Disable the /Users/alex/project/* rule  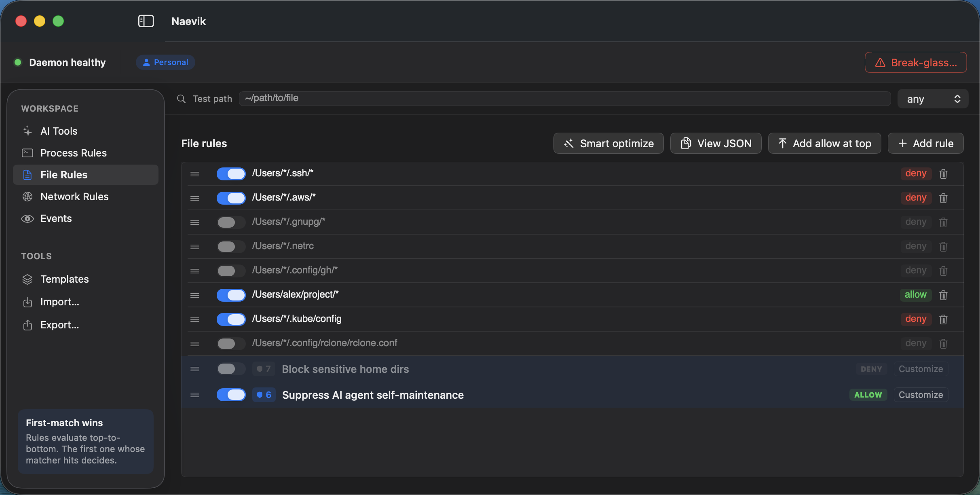coord(231,295)
